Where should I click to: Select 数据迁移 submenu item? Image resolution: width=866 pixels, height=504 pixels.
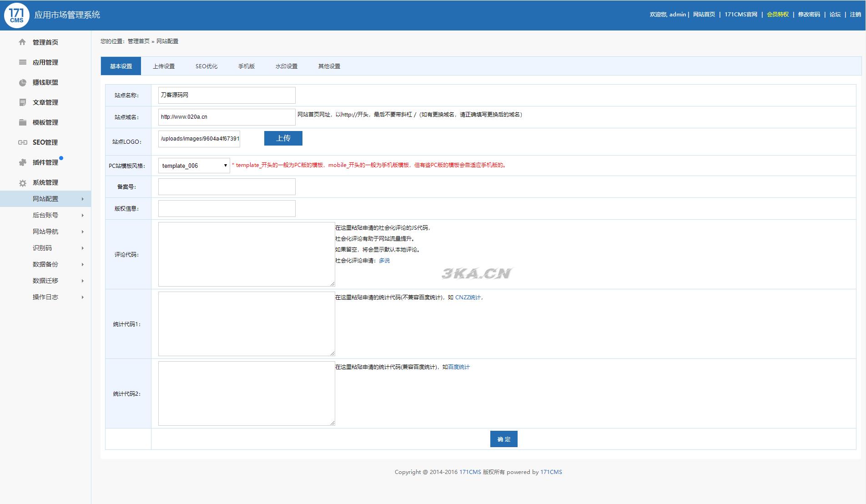point(45,281)
